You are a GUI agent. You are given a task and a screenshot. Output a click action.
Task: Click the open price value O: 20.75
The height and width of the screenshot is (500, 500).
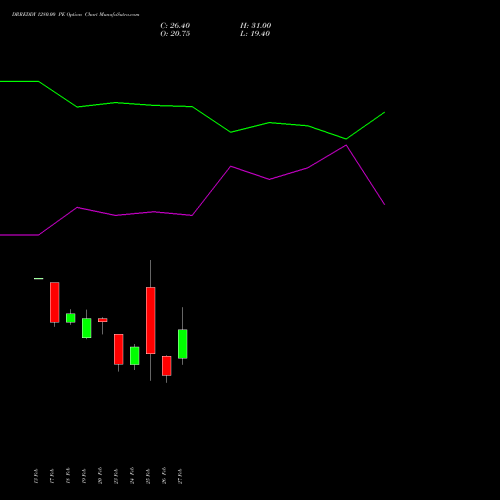coord(175,34)
